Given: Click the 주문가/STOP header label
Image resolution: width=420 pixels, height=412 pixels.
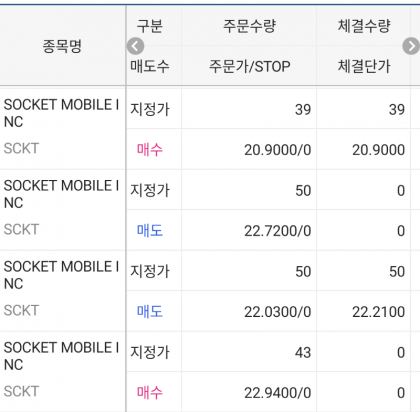Looking at the screenshot, I should pos(249,66).
